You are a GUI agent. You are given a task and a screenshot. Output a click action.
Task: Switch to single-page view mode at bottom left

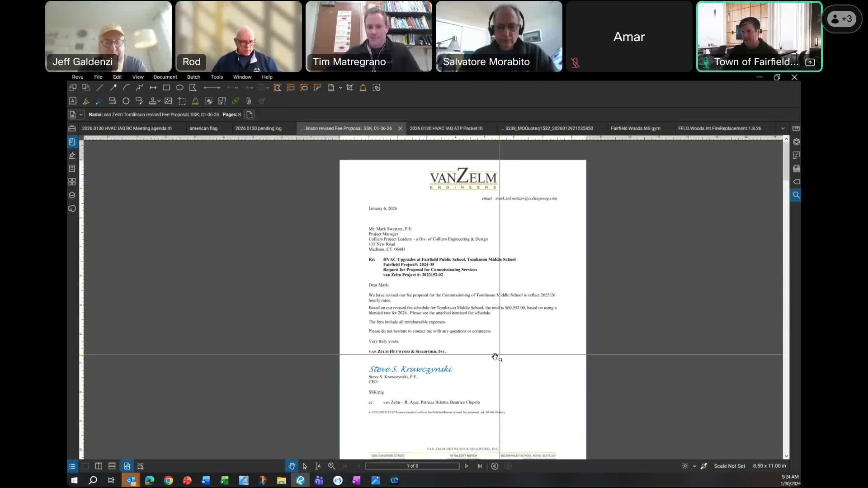pyautogui.click(x=85, y=466)
